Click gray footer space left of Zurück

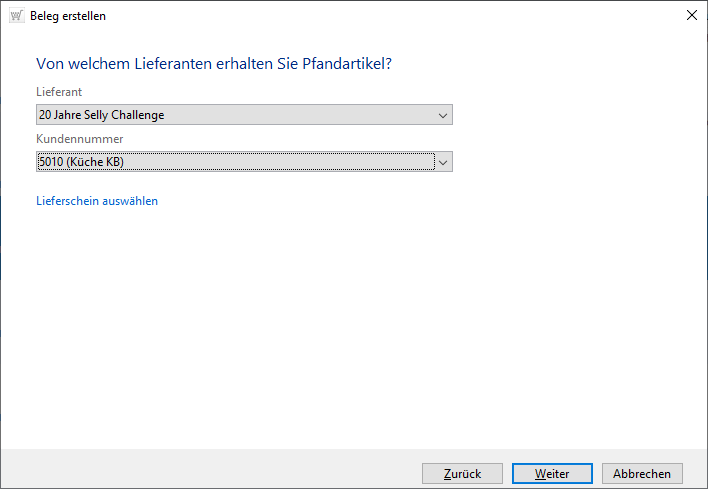click(200, 474)
